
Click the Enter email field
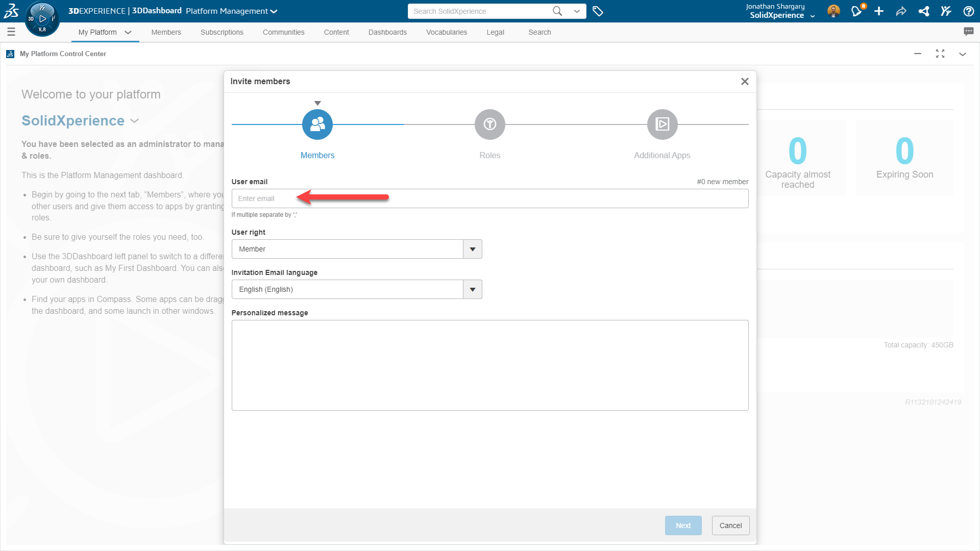tap(489, 198)
